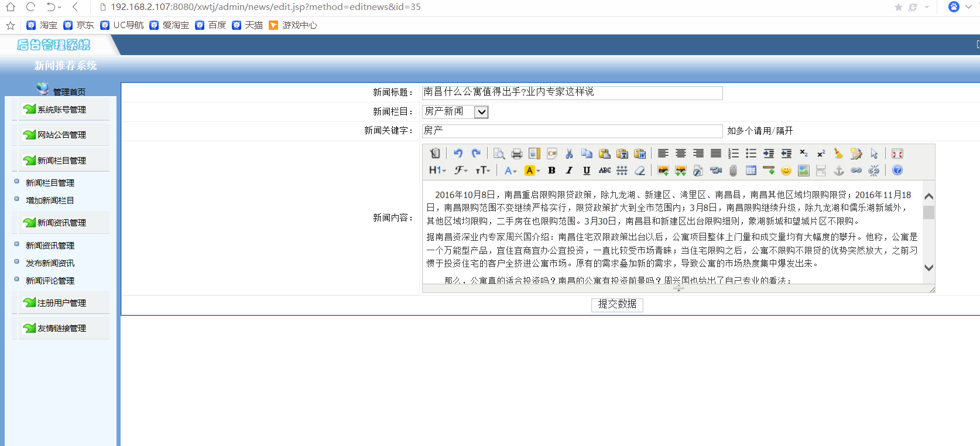Paste from Word

(640, 154)
